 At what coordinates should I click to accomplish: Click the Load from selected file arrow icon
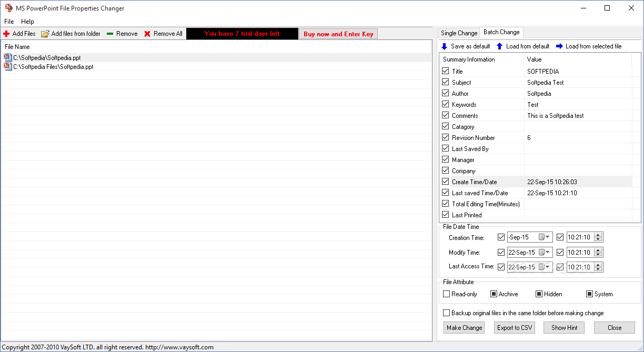[559, 46]
